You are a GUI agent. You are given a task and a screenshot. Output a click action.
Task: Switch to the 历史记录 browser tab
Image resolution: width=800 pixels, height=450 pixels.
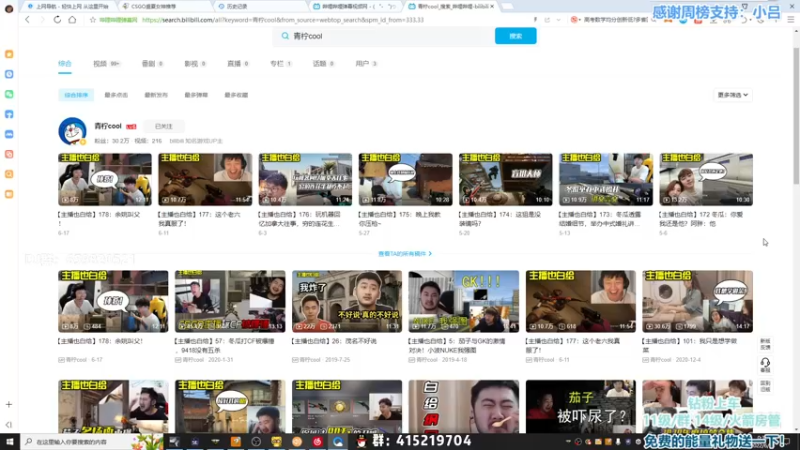260,6
